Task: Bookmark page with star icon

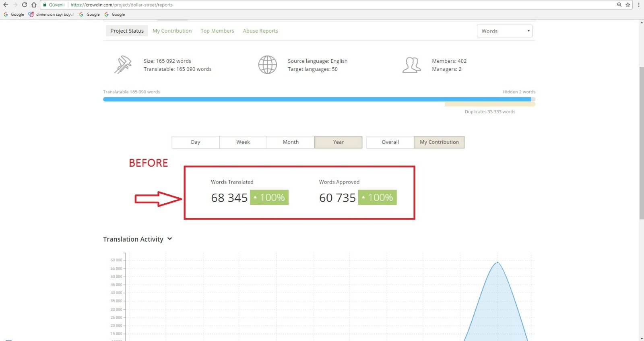Action: 628,5
